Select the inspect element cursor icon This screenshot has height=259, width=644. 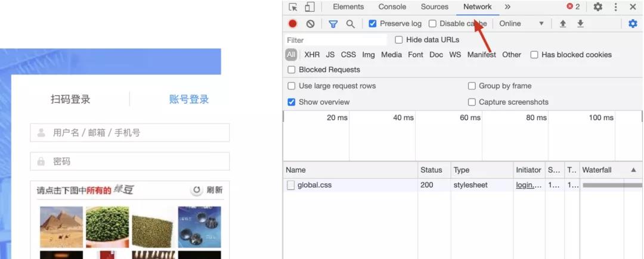click(293, 7)
